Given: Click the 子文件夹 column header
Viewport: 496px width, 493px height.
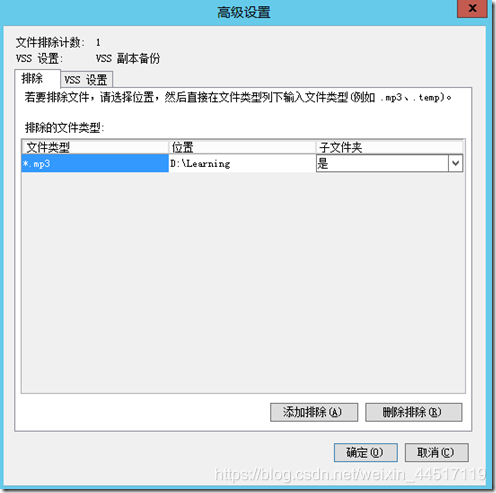Looking at the screenshot, I should [389, 147].
